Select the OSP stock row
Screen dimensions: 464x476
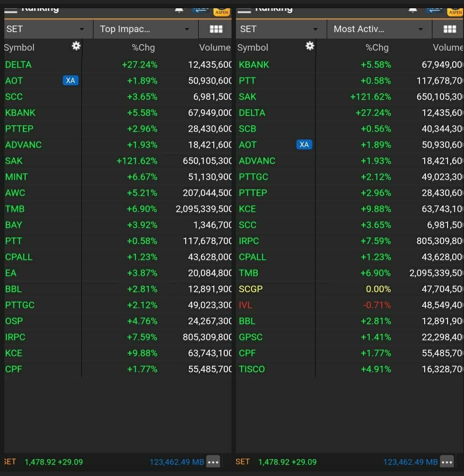14,321
